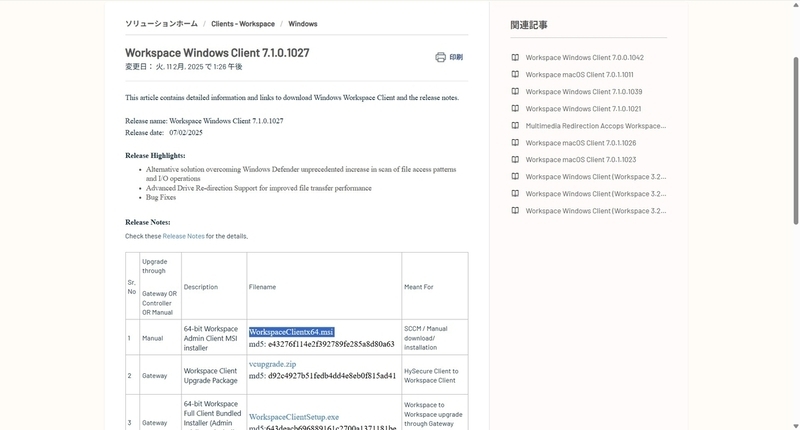Click md5 d92c4927b51fedb4dd4e8eb0f815ad41 text
800x430 pixels.
pos(322,376)
